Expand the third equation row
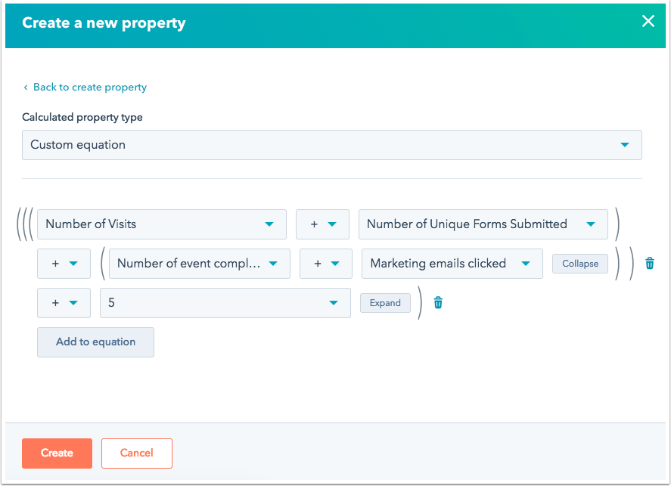Image resolution: width=672 pixels, height=487 pixels. [385, 303]
